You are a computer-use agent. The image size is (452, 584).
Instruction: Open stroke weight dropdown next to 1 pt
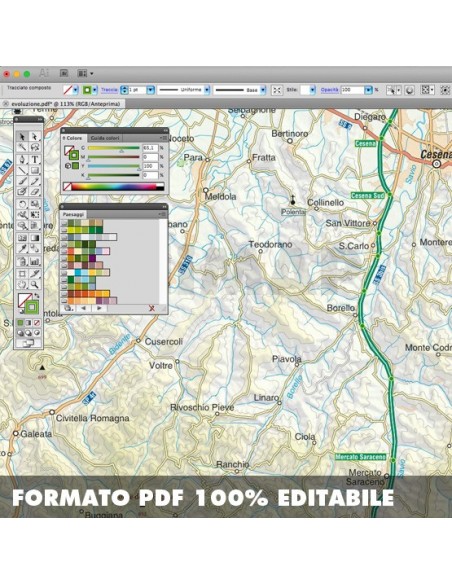[x=150, y=90]
